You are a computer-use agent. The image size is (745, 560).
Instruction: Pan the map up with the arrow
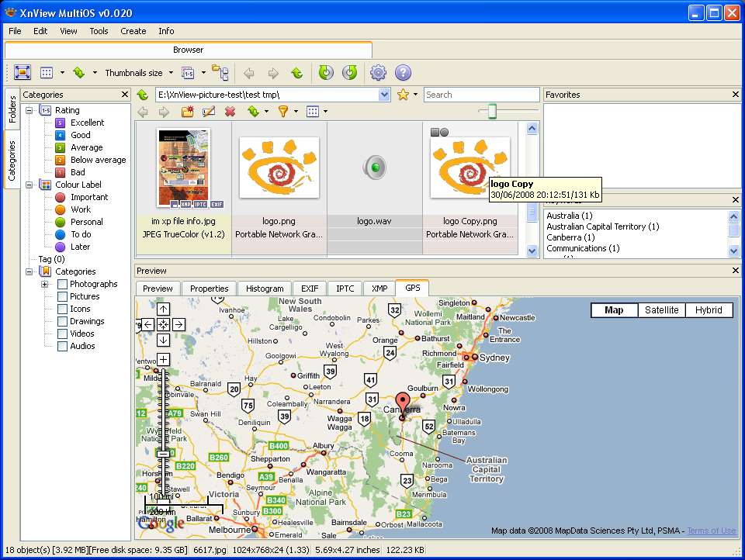click(x=164, y=309)
